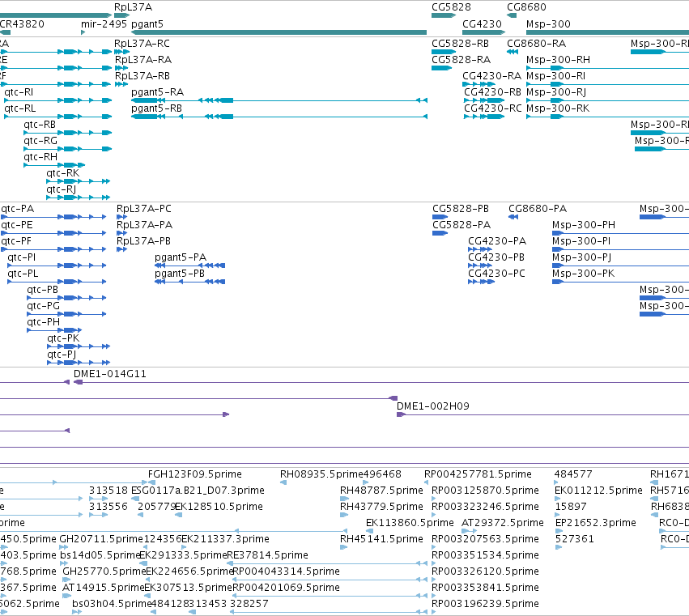Select the DME1-014G11 clone label
The image size is (689, 616).
(110, 374)
